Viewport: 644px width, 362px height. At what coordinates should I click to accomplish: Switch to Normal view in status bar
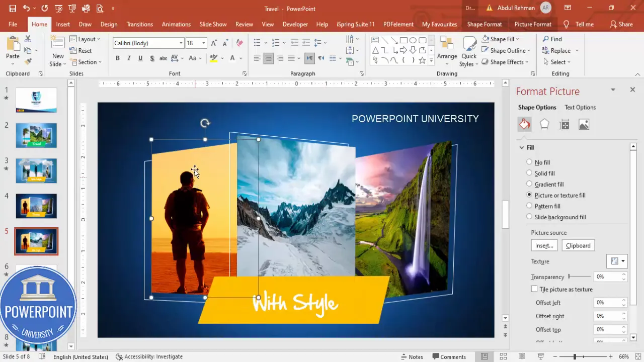tap(485, 356)
